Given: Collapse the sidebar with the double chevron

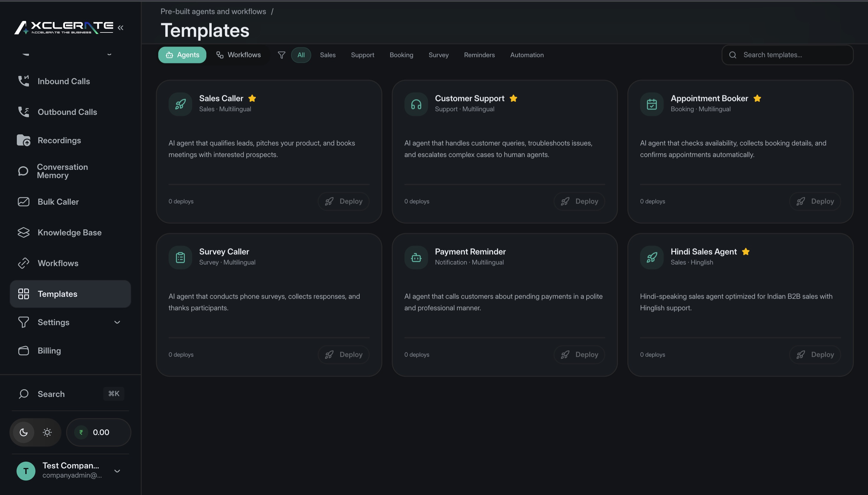Looking at the screenshot, I should point(121,27).
